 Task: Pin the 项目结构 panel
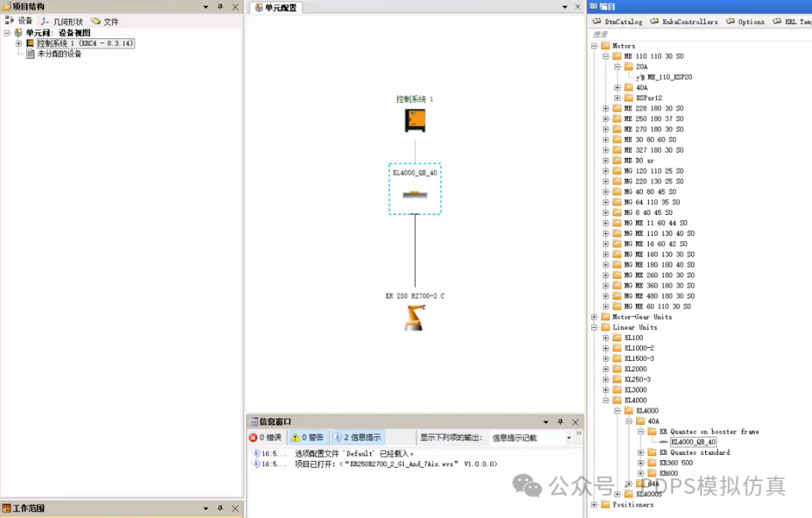pos(220,7)
